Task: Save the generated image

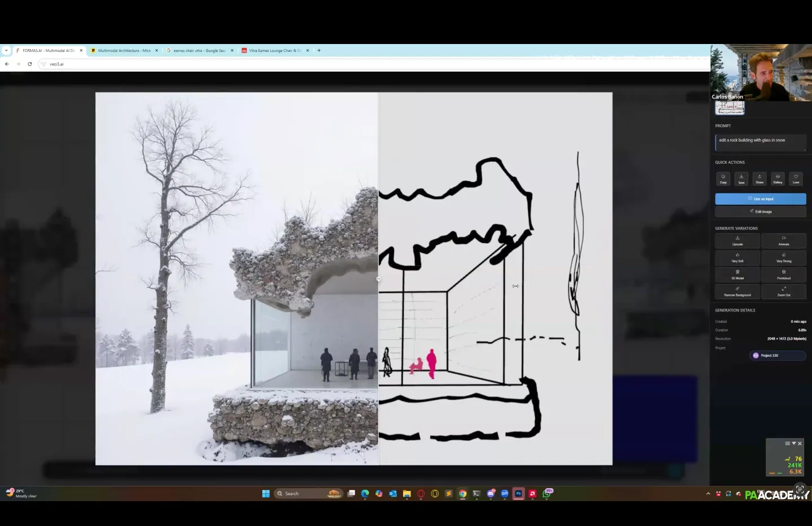Action: [741, 178]
